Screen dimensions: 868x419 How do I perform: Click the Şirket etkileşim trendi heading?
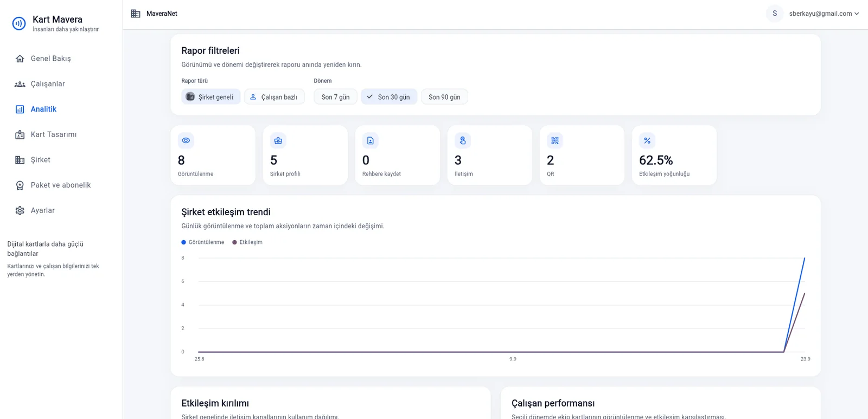[x=226, y=212]
